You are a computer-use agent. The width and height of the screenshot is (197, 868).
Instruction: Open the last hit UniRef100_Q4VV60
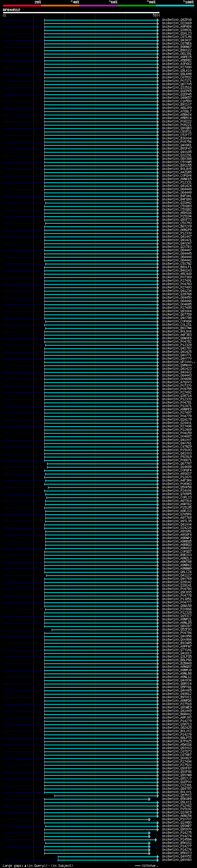[177, 860]
